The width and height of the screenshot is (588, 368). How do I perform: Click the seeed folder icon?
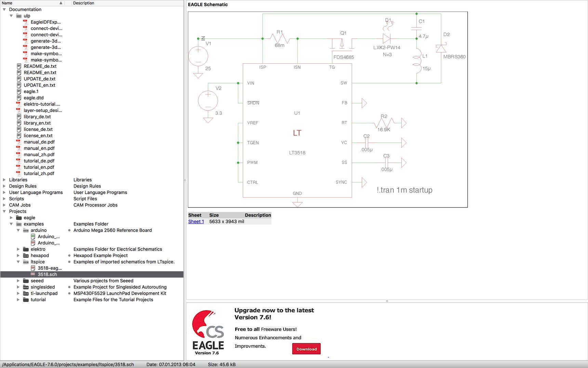click(x=26, y=281)
